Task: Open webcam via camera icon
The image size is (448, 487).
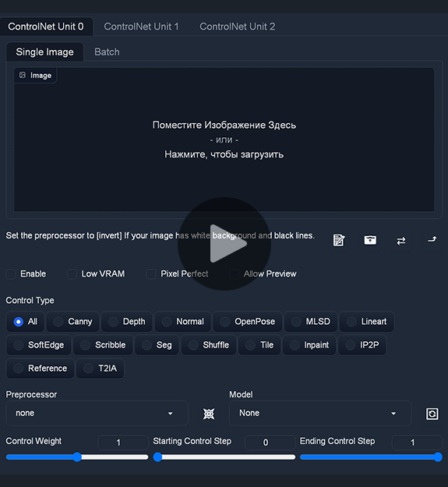Action: click(370, 240)
